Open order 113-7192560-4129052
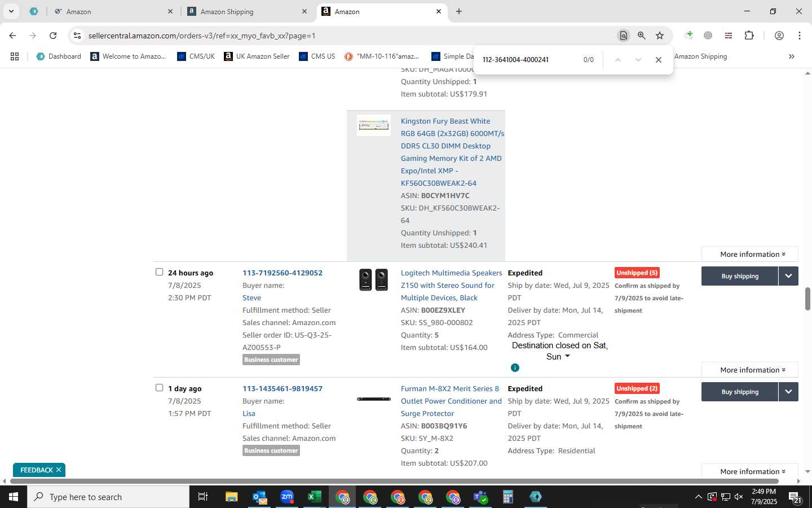 pos(283,273)
